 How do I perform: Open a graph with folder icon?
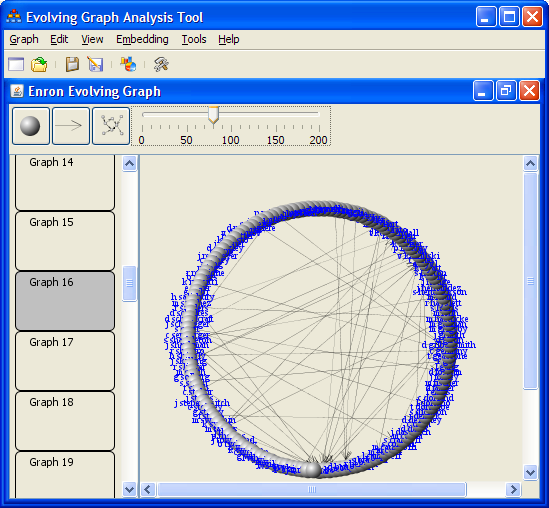pos(39,64)
